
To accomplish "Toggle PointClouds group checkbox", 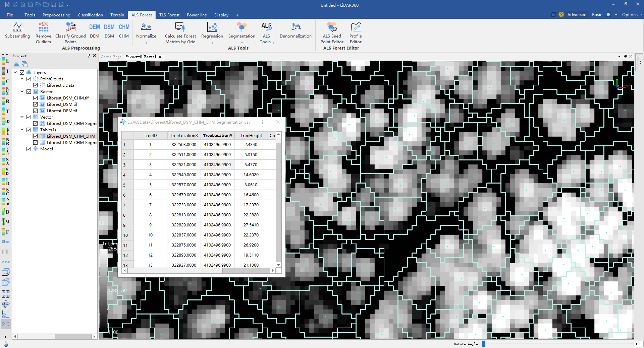I will 29,79.
